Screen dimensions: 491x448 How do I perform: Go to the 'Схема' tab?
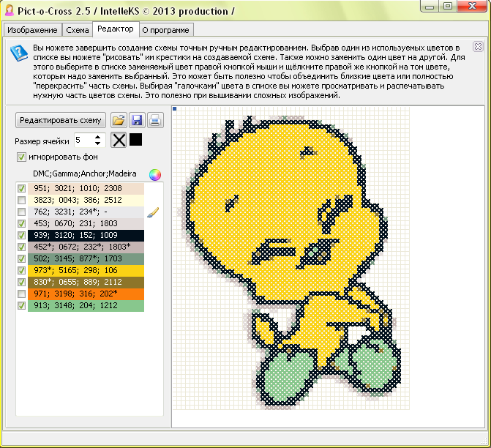[x=78, y=30]
